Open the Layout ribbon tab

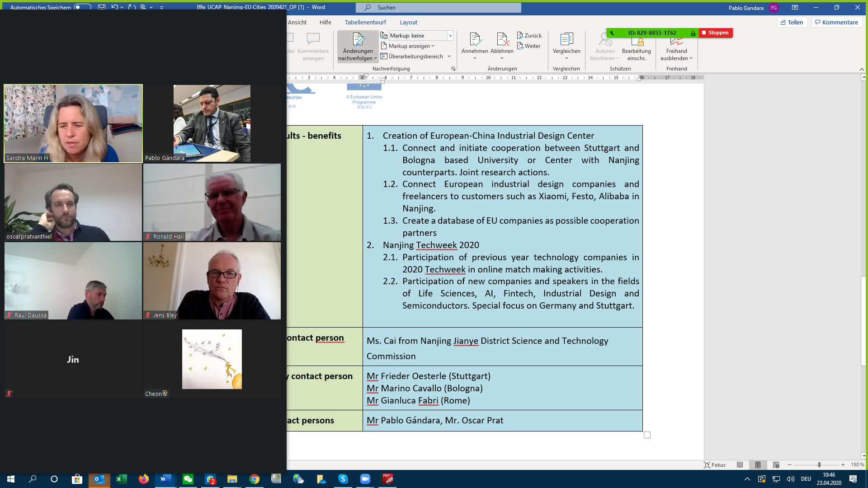[408, 22]
